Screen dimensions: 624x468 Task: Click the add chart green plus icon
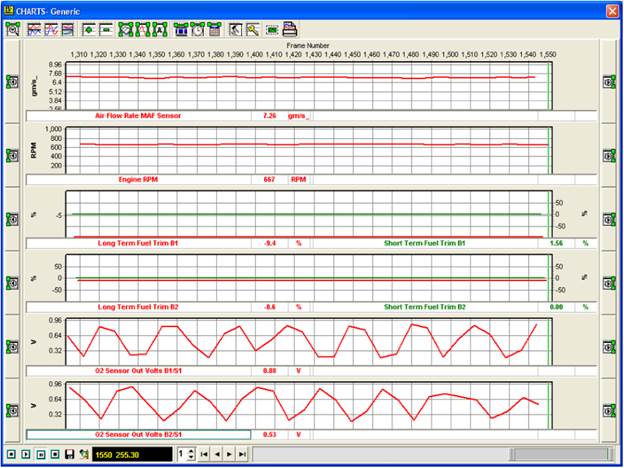click(x=89, y=30)
